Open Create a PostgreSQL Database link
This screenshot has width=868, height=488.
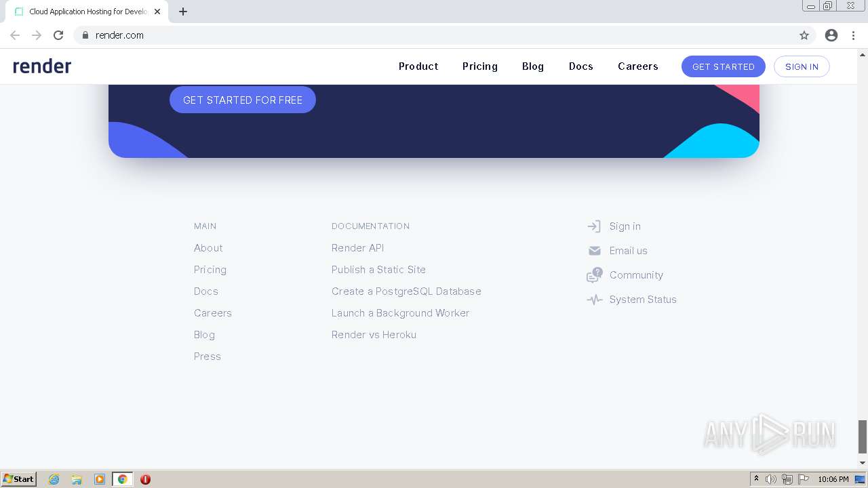click(407, 291)
